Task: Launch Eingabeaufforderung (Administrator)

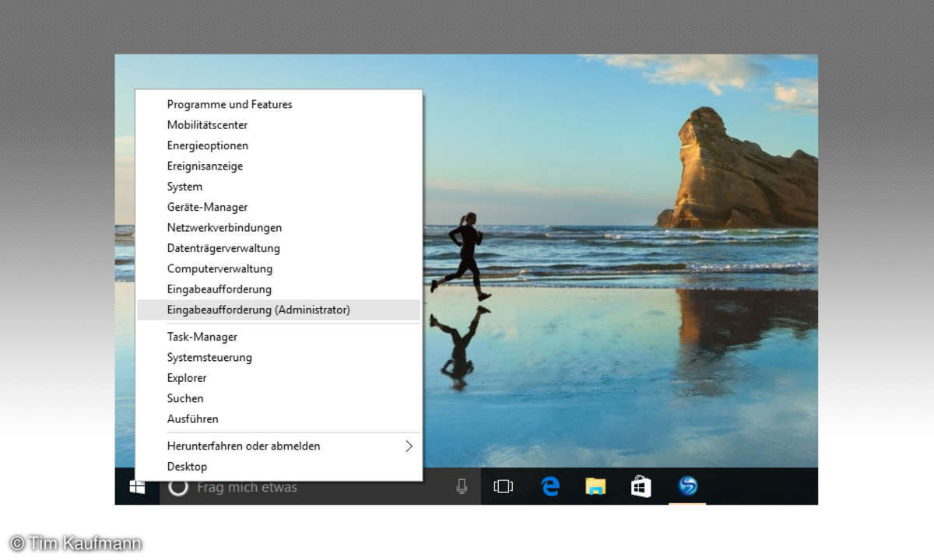Action: (279, 310)
